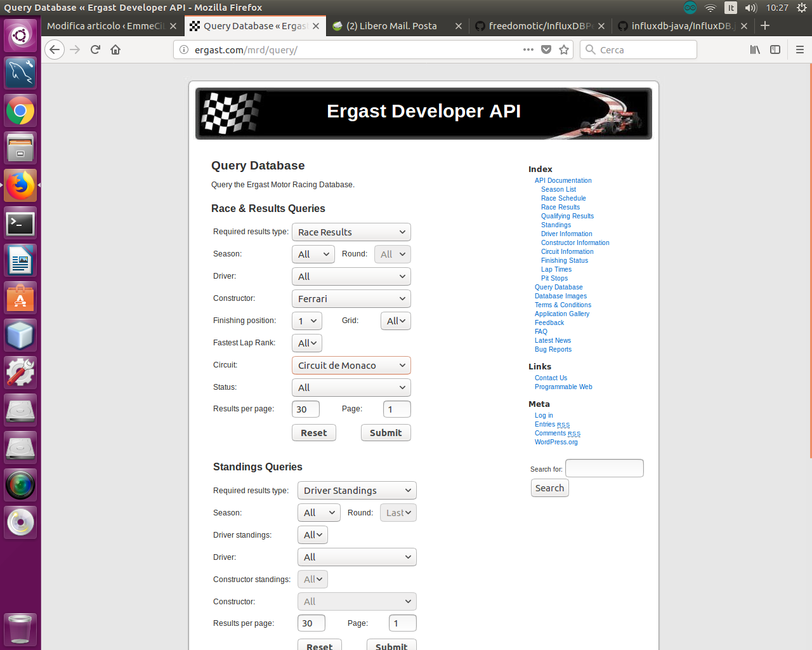Launch MySQL Workbench from the dock
Screen dimensions: 812x650
20,73
